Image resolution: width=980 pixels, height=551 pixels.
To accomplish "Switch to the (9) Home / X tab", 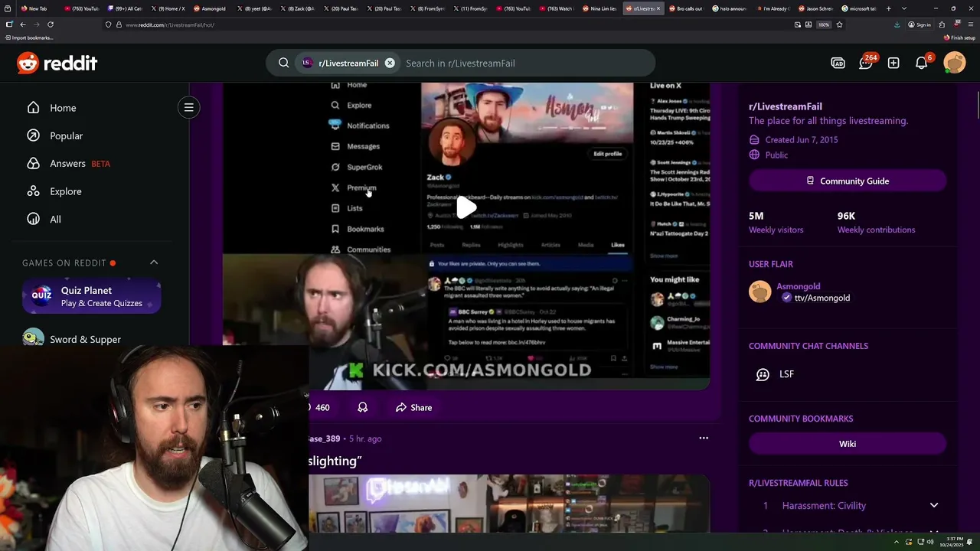I will (167, 8).
